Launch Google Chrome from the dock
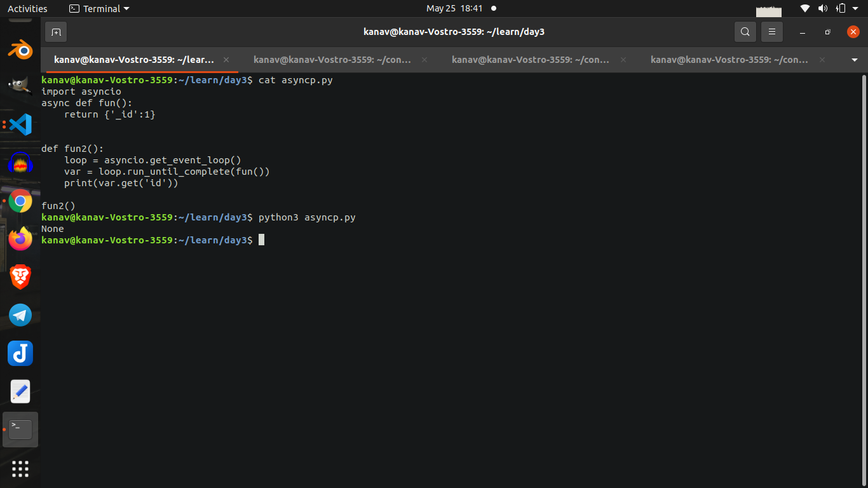Screen dimensions: 868x488 tap(20, 201)
